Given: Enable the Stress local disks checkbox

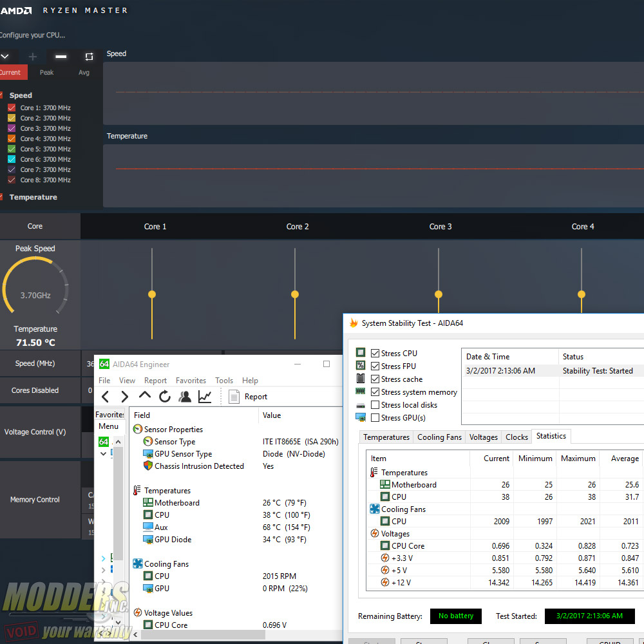Looking at the screenshot, I should [x=375, y=404].
